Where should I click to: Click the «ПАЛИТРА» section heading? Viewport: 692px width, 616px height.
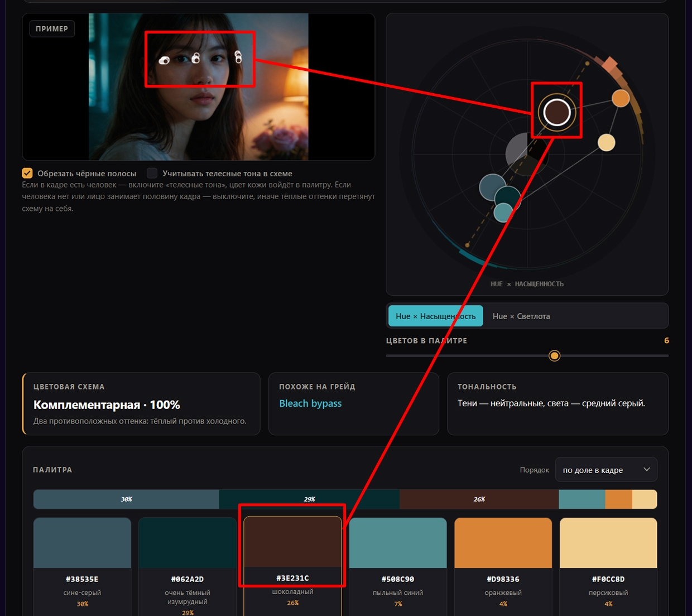click(52, 470)
